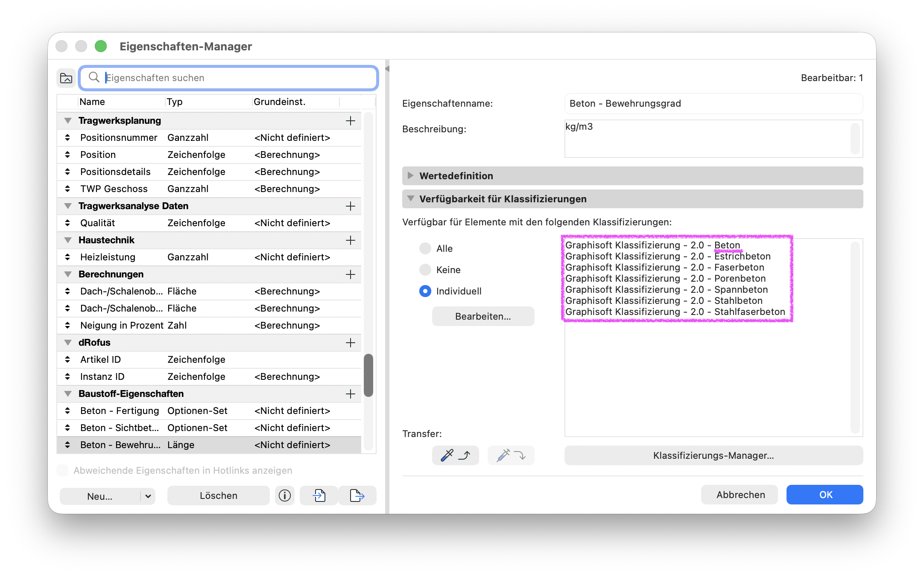Click the Eigenschaftenname text field
Screen dimensions: 924x577
713,104
